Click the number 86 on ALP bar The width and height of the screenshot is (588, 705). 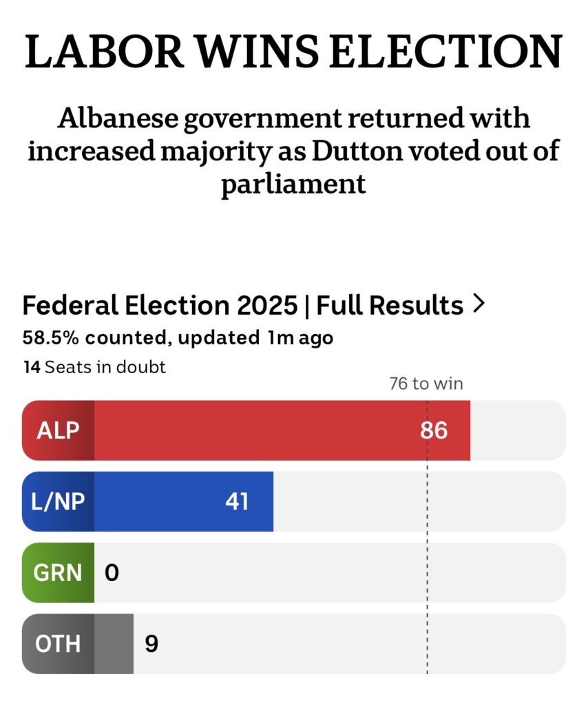(434, 430)
